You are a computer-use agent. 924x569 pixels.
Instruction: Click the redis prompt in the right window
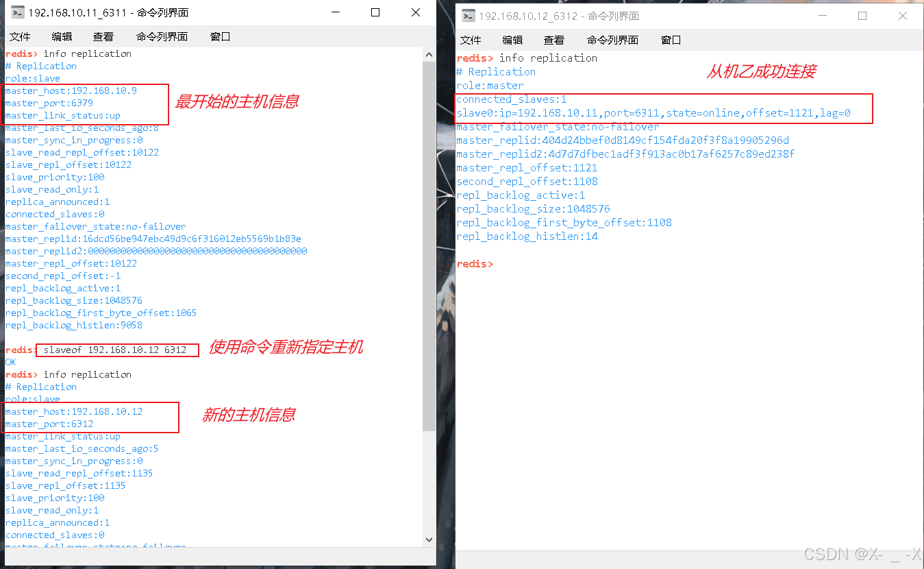[x=475, y=263]
